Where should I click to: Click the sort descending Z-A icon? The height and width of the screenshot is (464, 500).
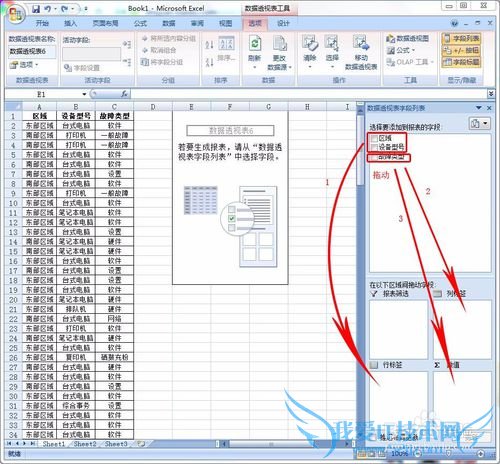coord(209,62)
